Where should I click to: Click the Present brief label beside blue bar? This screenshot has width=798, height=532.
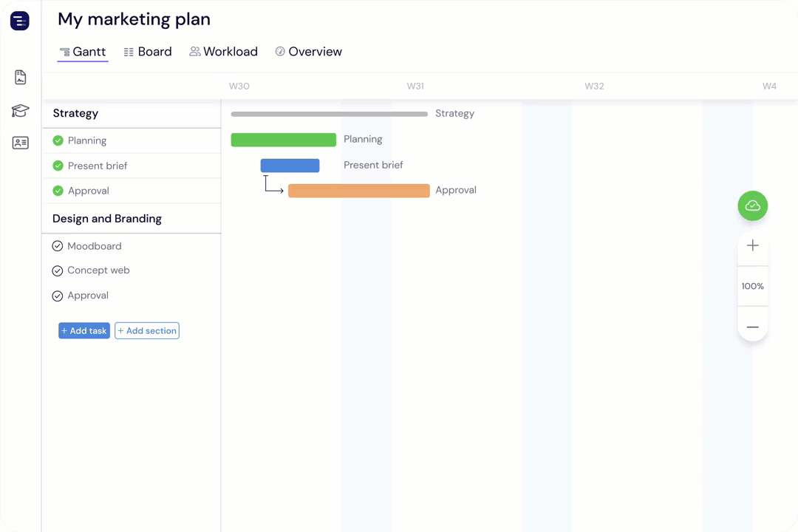(373, 165)
